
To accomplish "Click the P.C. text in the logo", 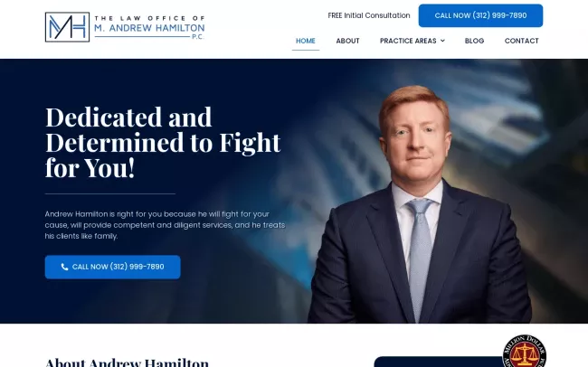I will (197, 37).
